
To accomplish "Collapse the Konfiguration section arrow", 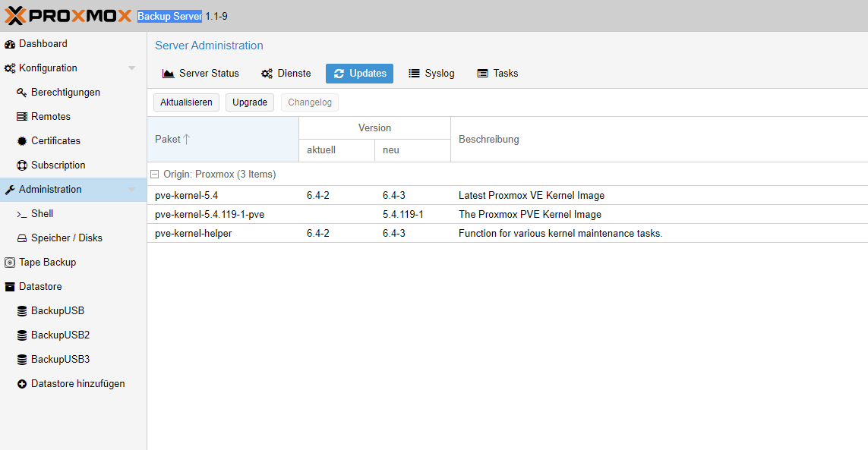I will [131, 68].
